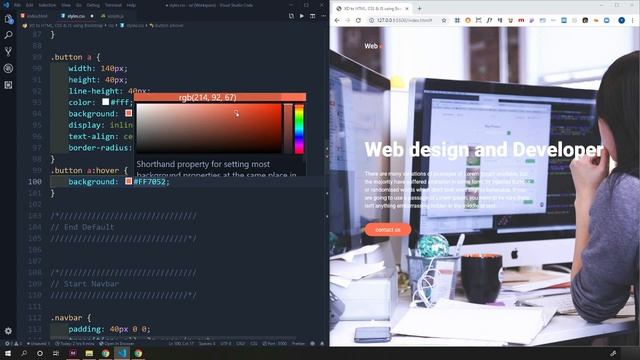This screenshot has width=640, height=360.
Task: Click the Spaces indentation status item
Action: tap(207, 344)
